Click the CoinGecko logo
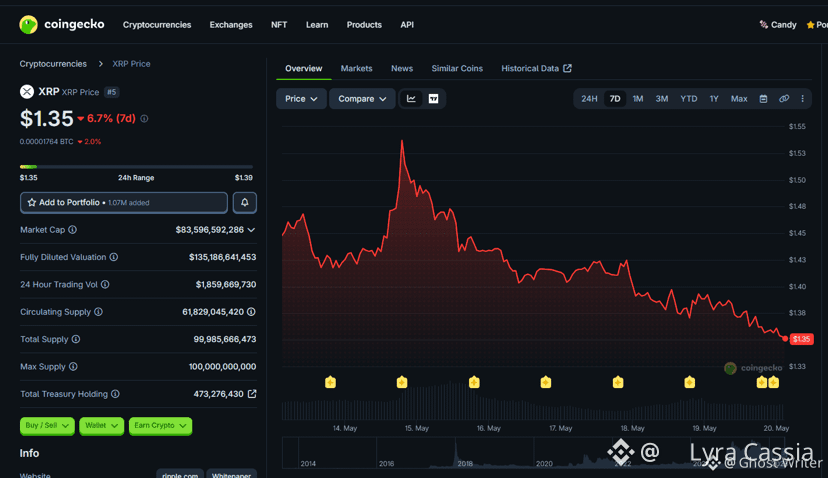Viewport: 828px width, 478px height. 61,24
